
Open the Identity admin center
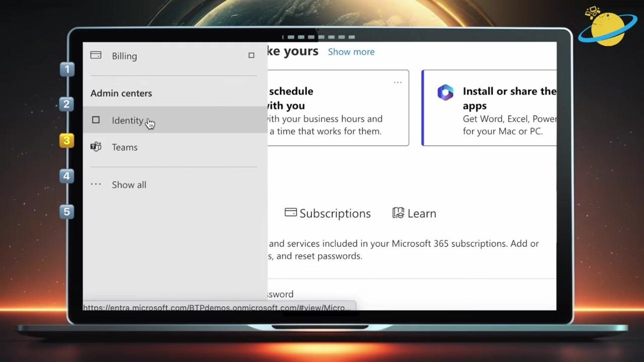click(x=175, y=120)
